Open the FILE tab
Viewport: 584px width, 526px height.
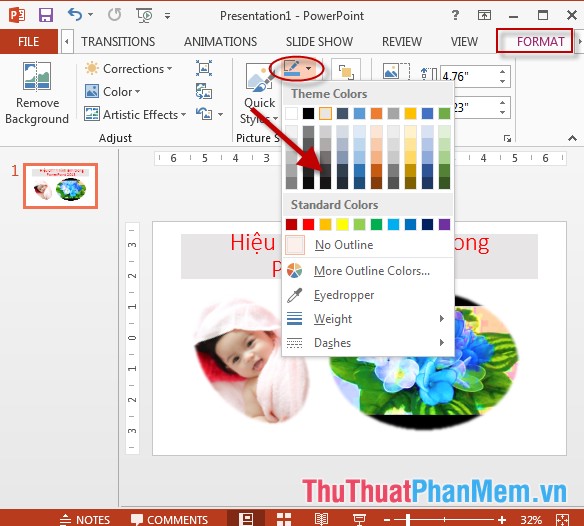29,41
